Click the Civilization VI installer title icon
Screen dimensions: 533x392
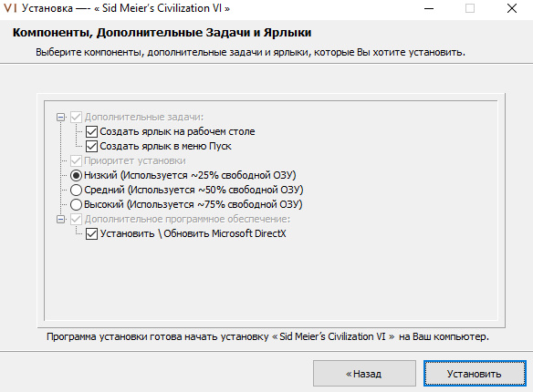[10, 8]
